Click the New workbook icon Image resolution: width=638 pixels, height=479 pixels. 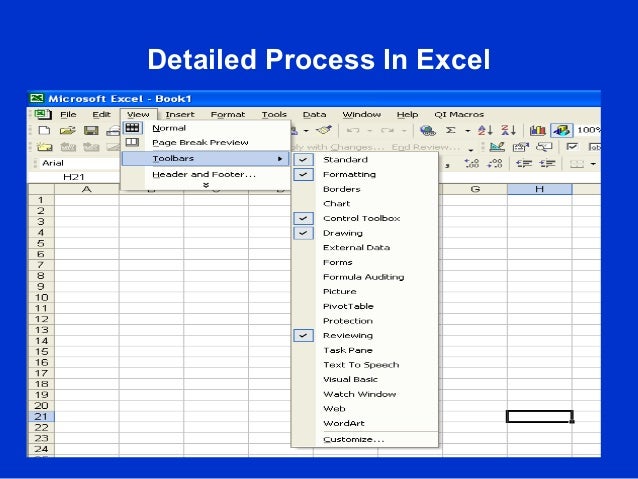pos(44,131)
